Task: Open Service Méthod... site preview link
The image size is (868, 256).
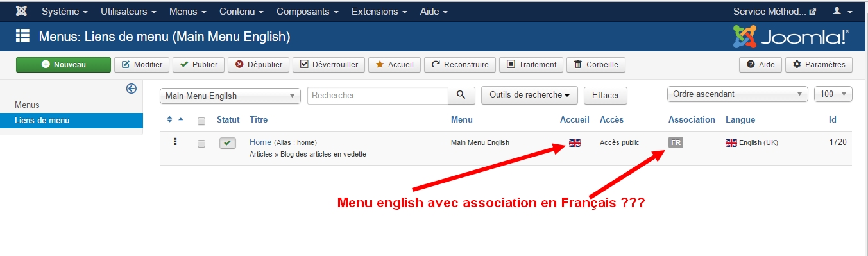Action: tap(774, 12)
